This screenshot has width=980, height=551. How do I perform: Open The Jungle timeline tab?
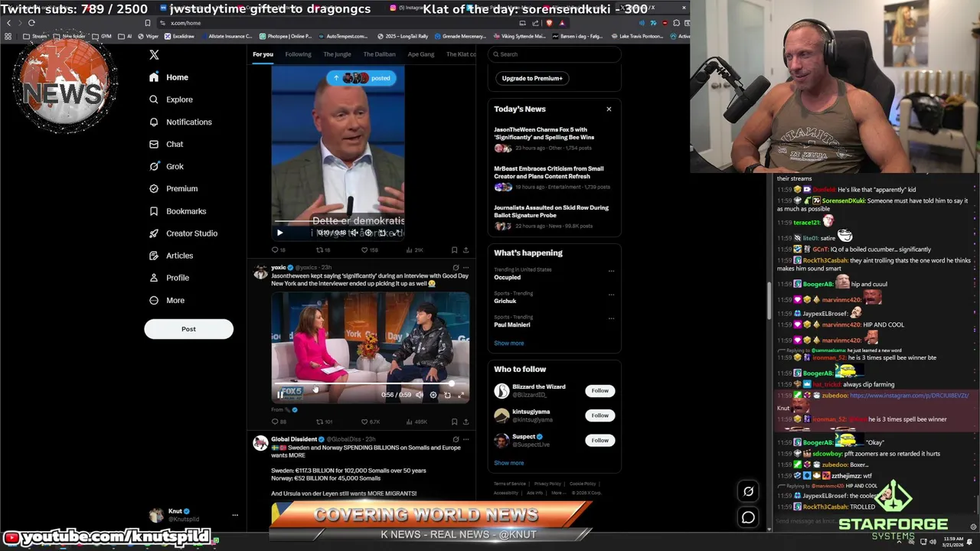pyautogui.click(x=337, y=54)
